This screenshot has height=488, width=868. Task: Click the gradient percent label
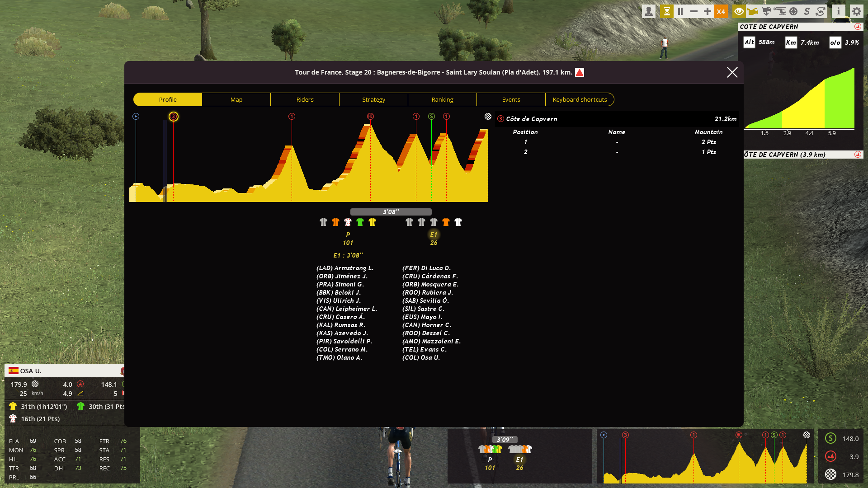(x=835, y=42)
